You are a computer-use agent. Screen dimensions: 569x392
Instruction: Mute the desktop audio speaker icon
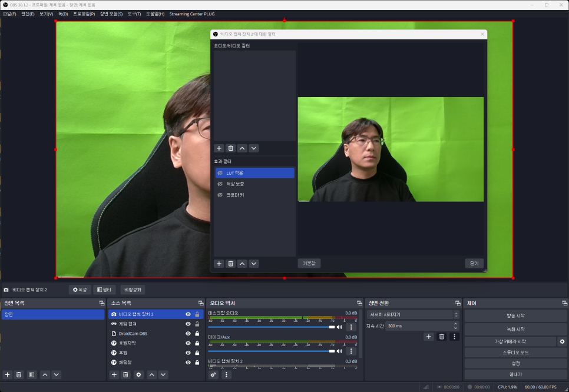[339, 327]
